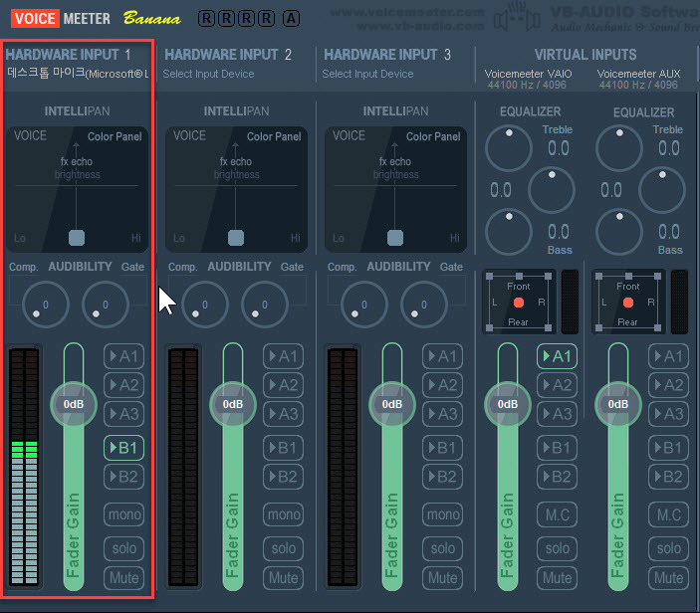
Task: Click the fourth R icon in header
Action: (267, 18)
